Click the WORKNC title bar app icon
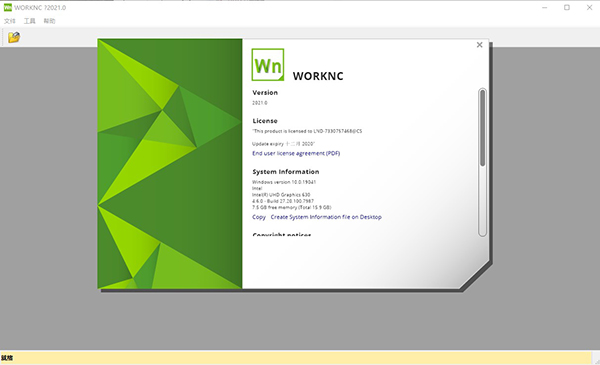600x365 pixels. 8,7
